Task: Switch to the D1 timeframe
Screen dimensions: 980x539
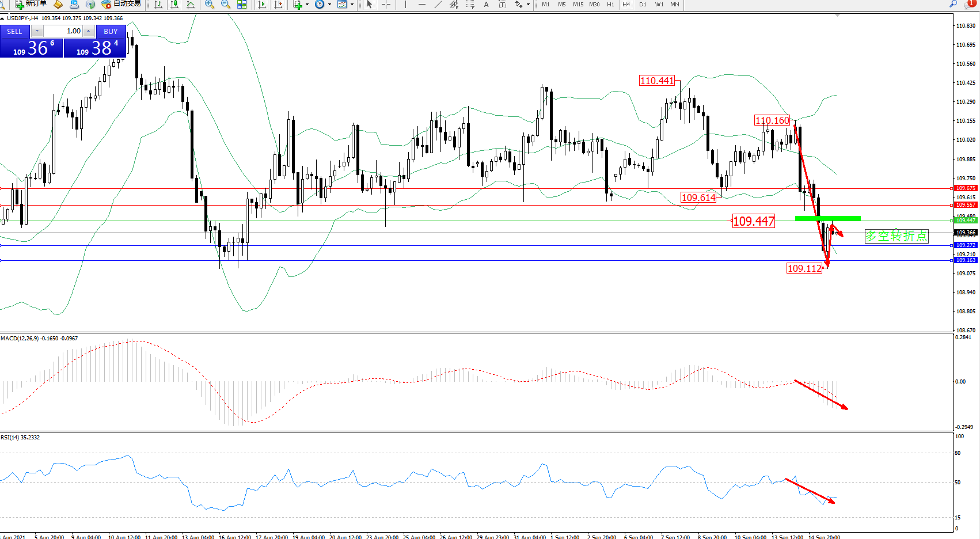Action: [x=643, y=5]
